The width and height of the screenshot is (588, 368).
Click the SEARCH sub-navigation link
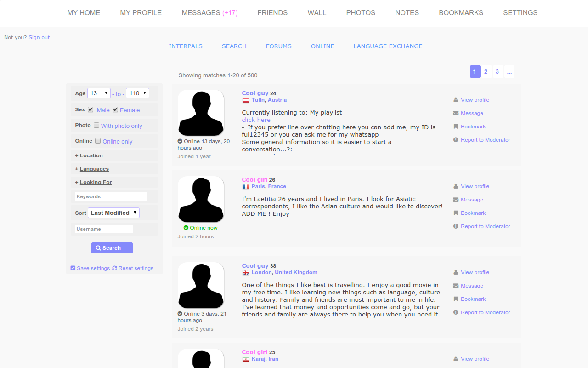234,46
